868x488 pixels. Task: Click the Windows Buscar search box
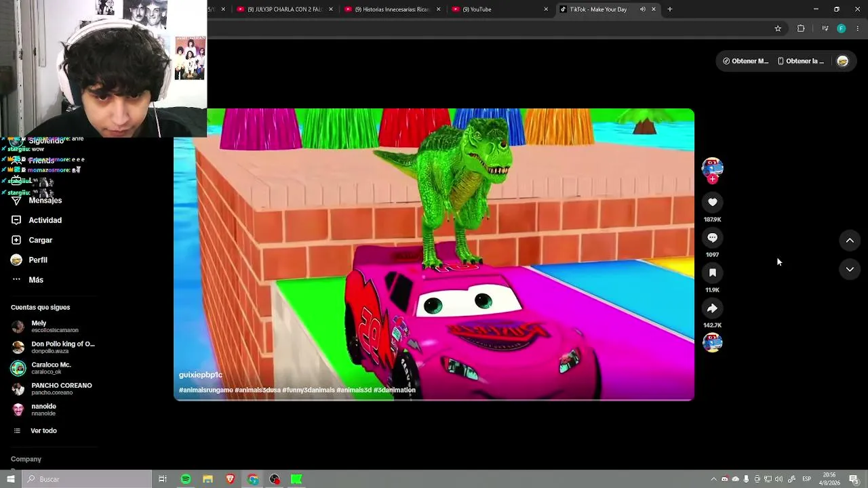[x=87, y=479]
